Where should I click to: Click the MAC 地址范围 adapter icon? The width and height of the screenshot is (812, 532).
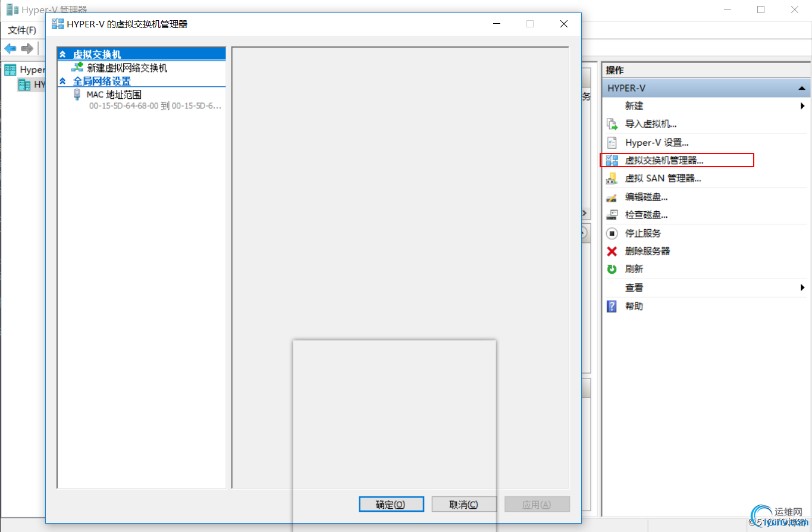(x=77, y=94)
